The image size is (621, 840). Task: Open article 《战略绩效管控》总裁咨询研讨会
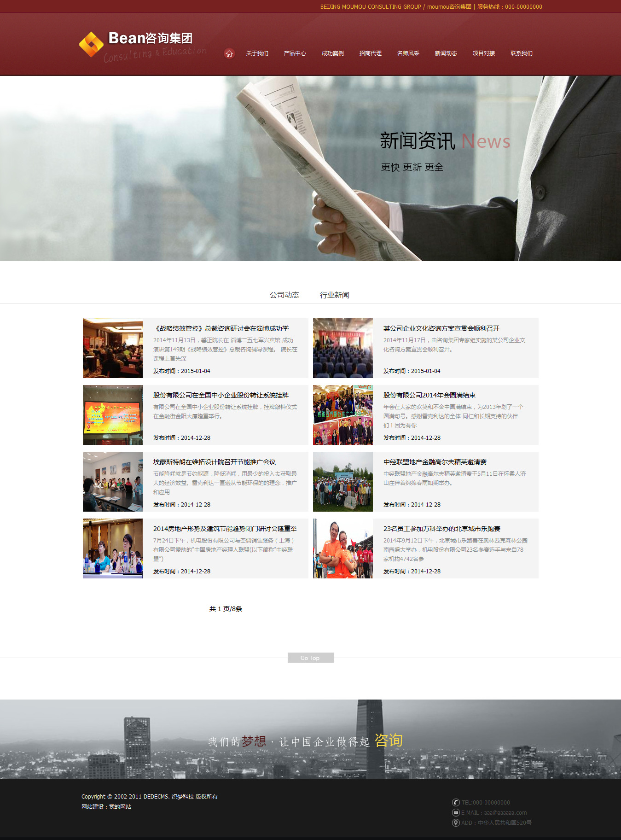click(221, 328)
